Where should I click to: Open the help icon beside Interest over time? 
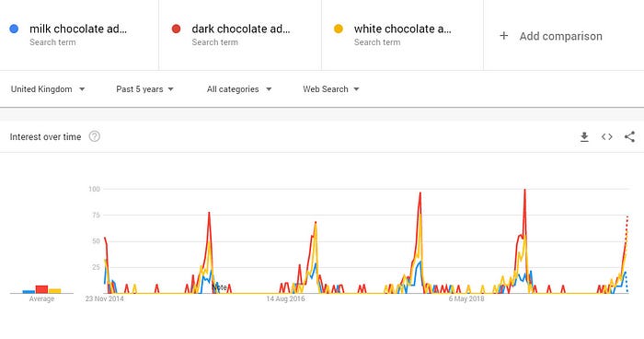95,136
